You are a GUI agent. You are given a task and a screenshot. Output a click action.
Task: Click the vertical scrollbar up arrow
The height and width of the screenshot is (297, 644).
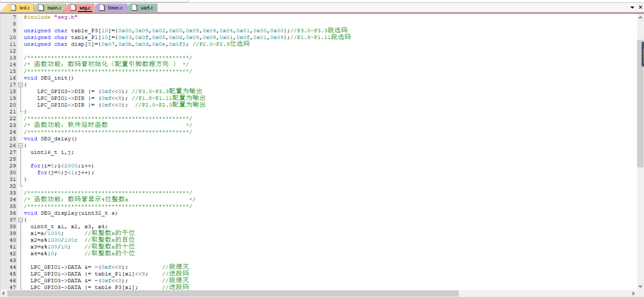pyautogui.click(x=640, y=18)
